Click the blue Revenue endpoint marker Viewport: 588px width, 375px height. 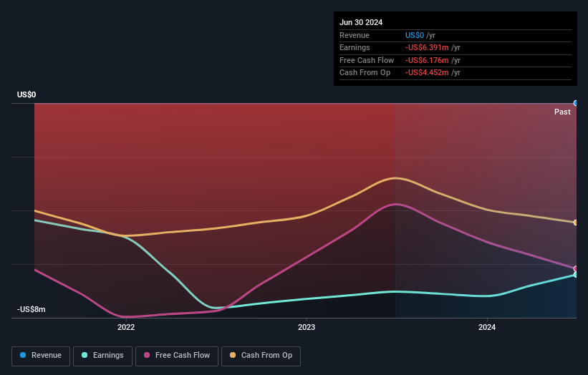pos(576,103)
